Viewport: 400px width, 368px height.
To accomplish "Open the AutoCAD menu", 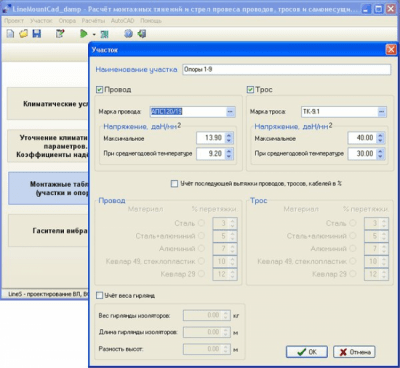I will (122, 21).
